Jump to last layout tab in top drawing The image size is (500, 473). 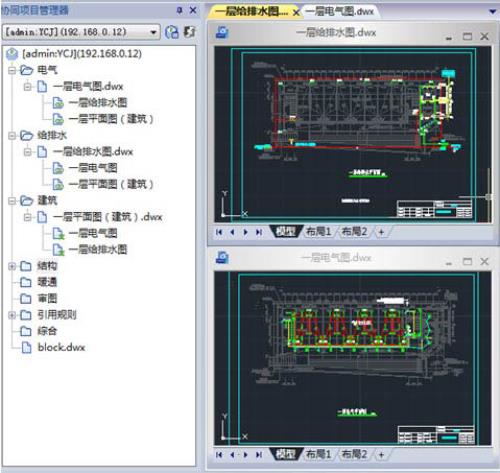coord(259,232)
